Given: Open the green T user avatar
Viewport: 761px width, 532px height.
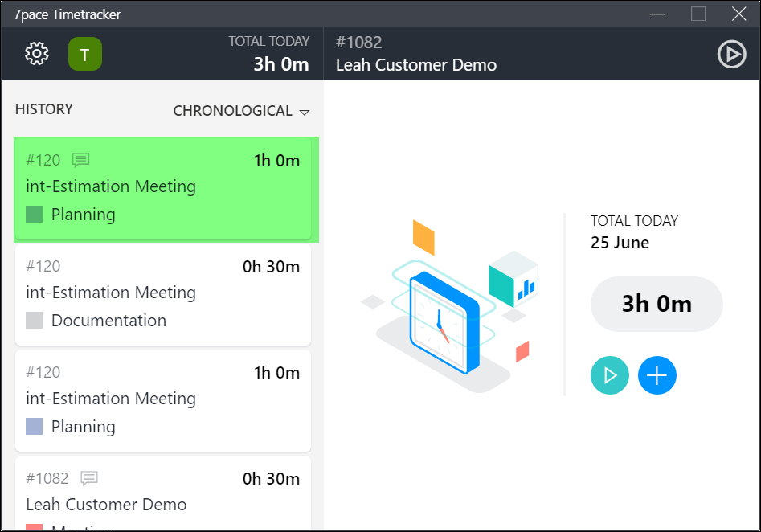Looking at the screenshot, I should 85,54.
